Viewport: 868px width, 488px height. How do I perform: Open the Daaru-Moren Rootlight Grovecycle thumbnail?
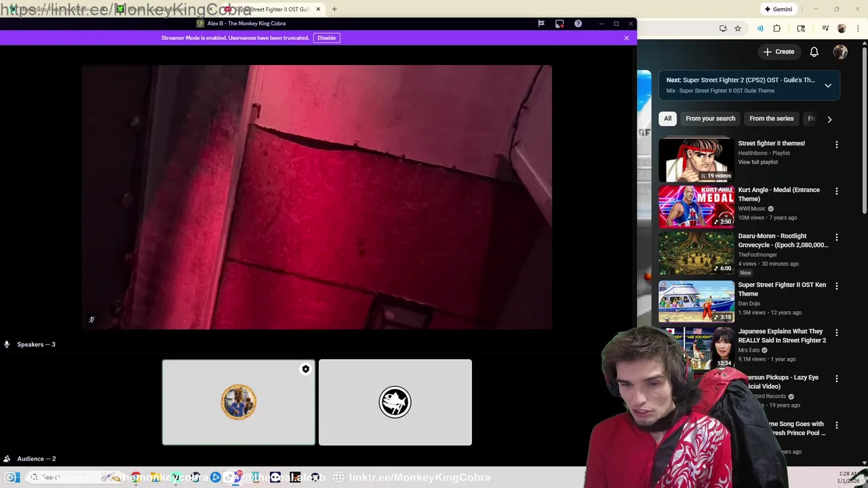click(696, 253)
